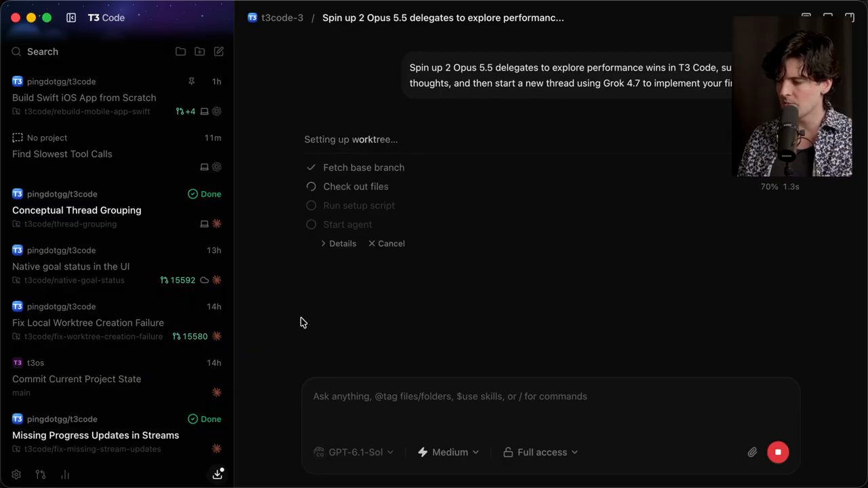Click the search magnifier icon
Screen dimensions: 868x488
pos(16,52)
